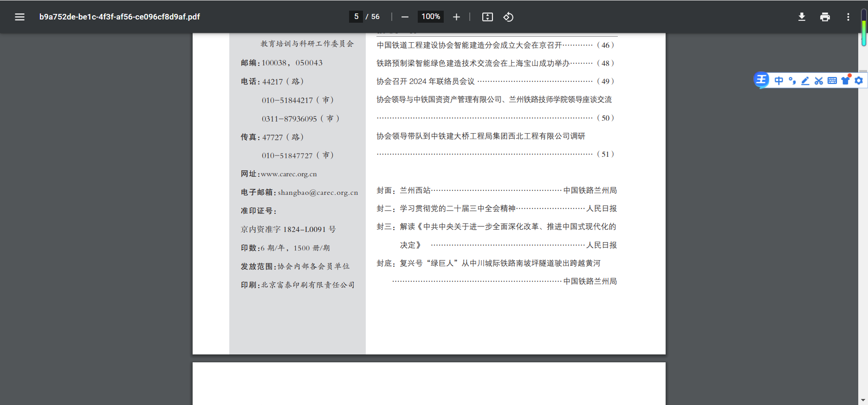Open the IME skin shirt icon
868x405 pixels.
845,81
